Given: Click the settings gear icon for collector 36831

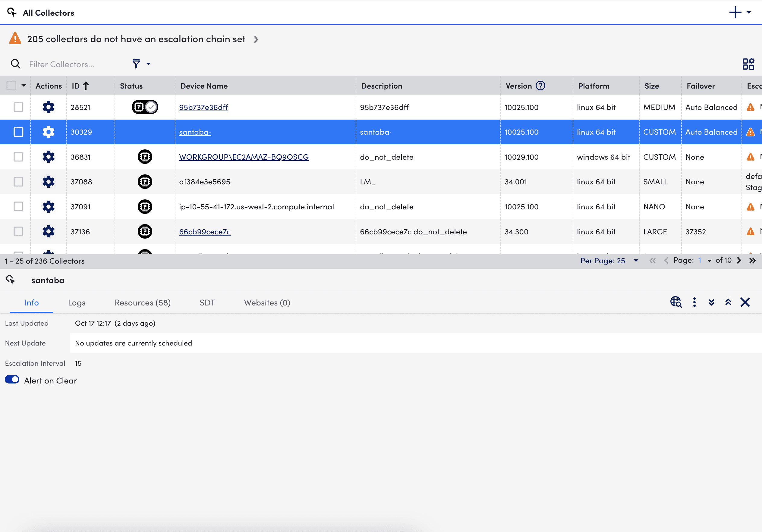Looking at the screenshot, I should 48,158.
